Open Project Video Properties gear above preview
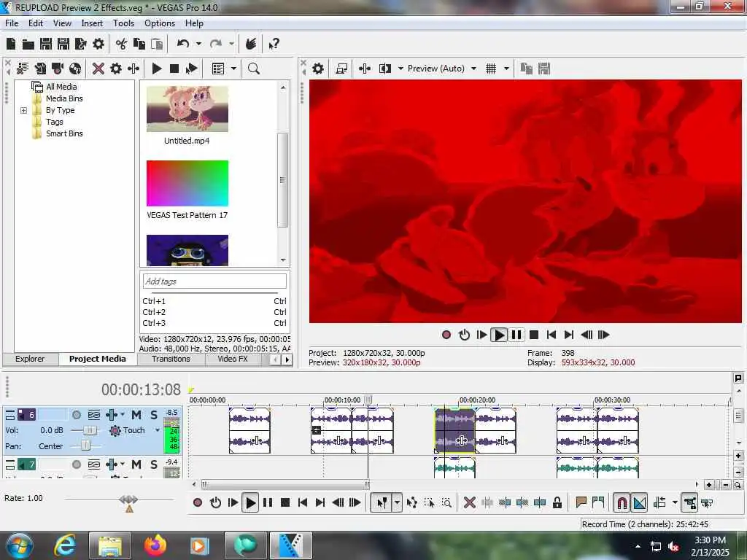The image size is (747, 560). pyautogui.click(x=318, y=69)
